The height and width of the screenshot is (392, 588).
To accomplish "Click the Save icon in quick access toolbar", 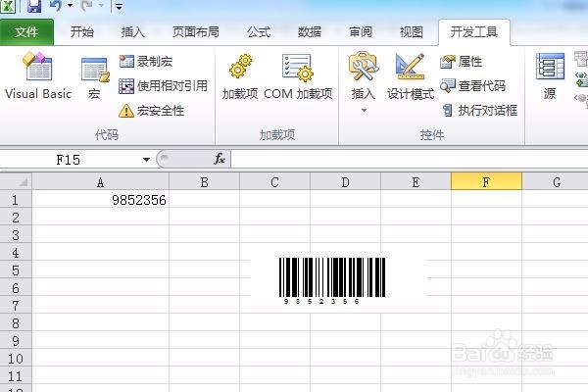I will point(33,6).
